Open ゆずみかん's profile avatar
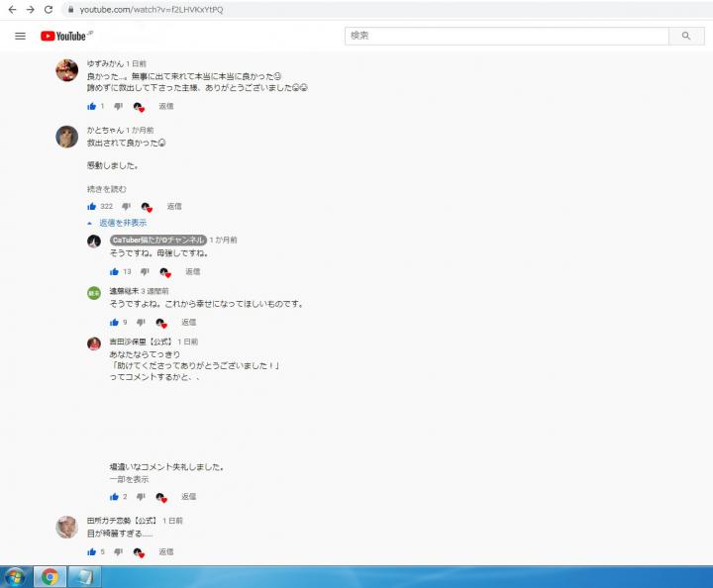 [66, 70]
